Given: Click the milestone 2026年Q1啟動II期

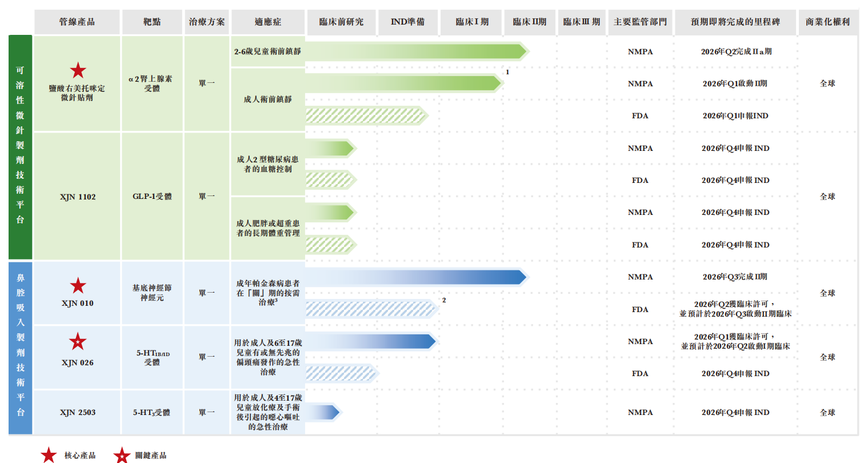Looking at the screenshot, I should 735,83.
